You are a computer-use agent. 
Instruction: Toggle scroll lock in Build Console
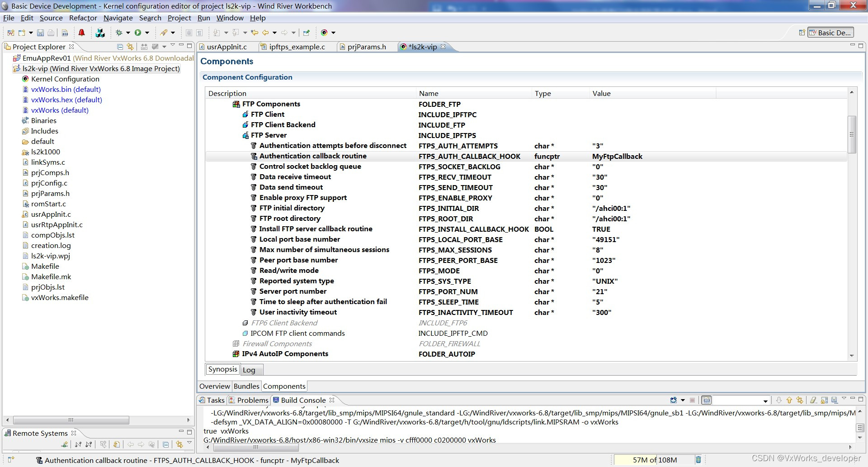pyautogui.click(x=824, y=400)
